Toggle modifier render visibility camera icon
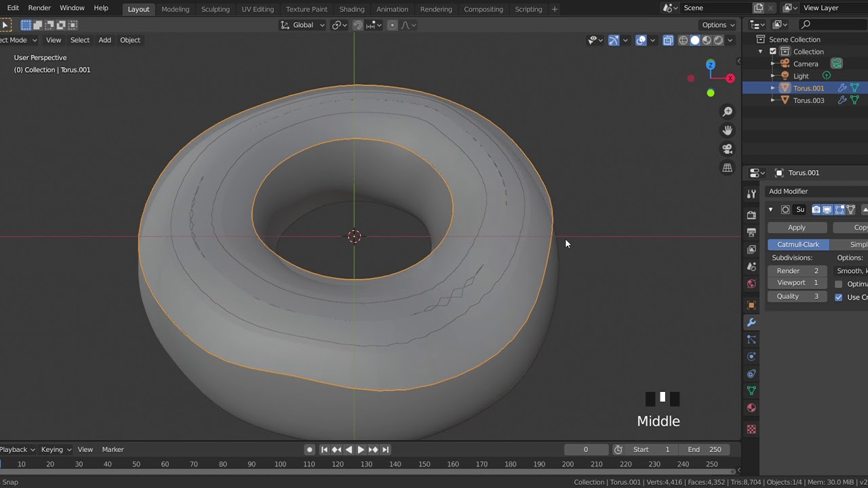This screenshot has width=868, height=488. pos(816,209)
